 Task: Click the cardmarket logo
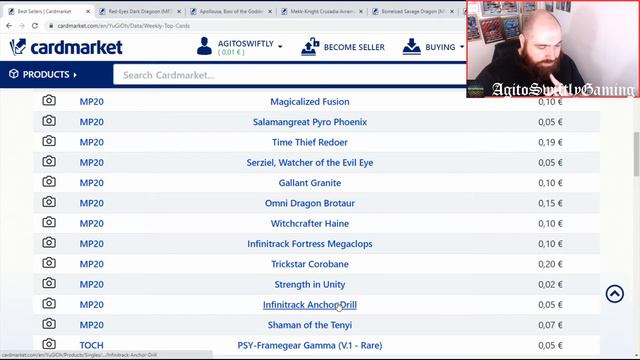pos(66,47)
